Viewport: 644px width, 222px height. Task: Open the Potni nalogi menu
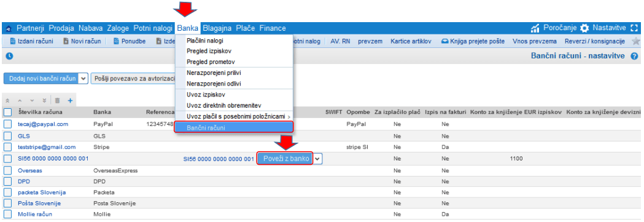(x=153, y=28)
